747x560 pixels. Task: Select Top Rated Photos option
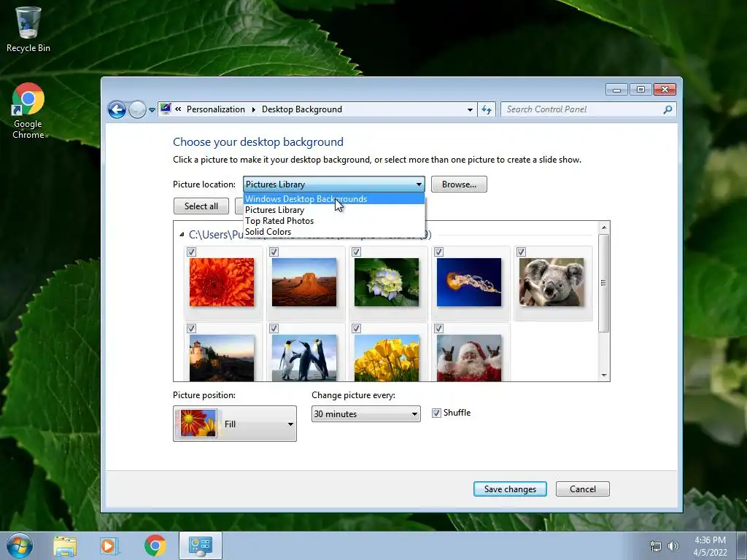pyautogui.click(x=333, y=221)
